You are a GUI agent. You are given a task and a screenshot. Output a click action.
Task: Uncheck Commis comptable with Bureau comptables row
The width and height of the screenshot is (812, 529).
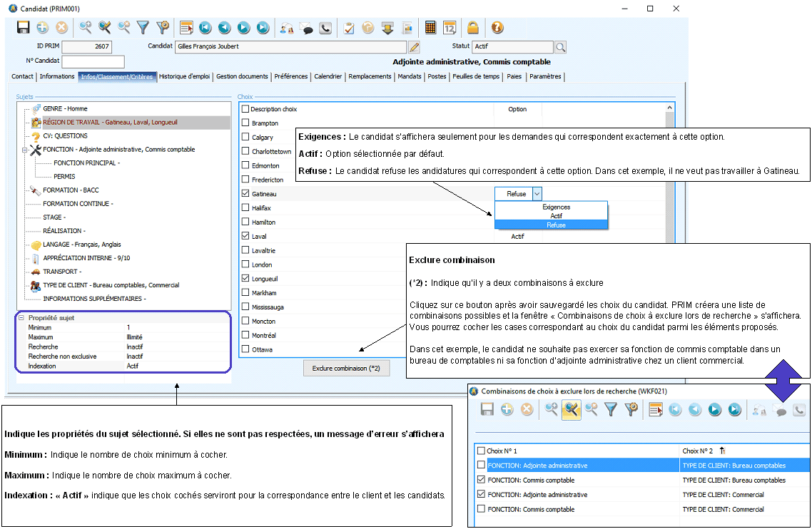(x=481, y=481)
